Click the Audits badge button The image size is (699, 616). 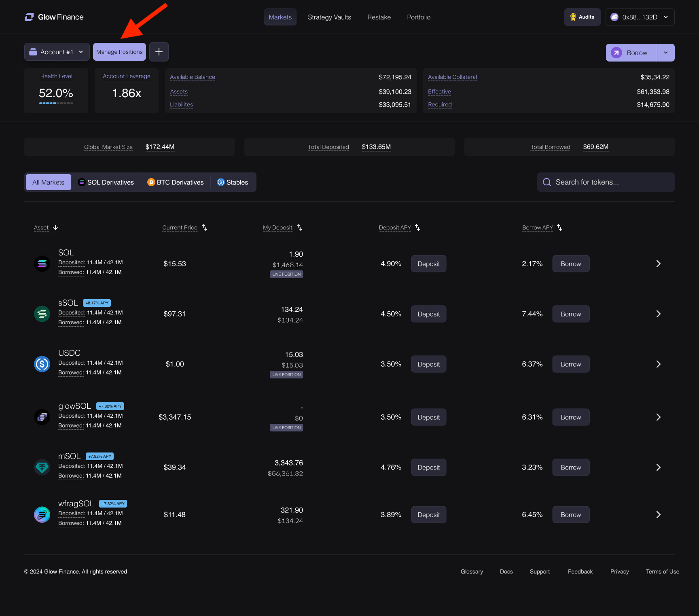(x=582, y=17)
